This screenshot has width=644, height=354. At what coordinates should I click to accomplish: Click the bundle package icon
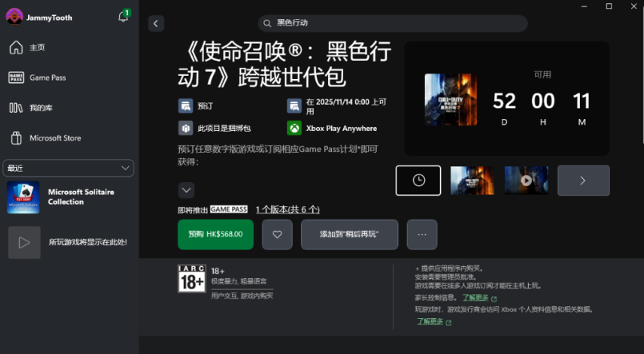[x=186, y=128]
